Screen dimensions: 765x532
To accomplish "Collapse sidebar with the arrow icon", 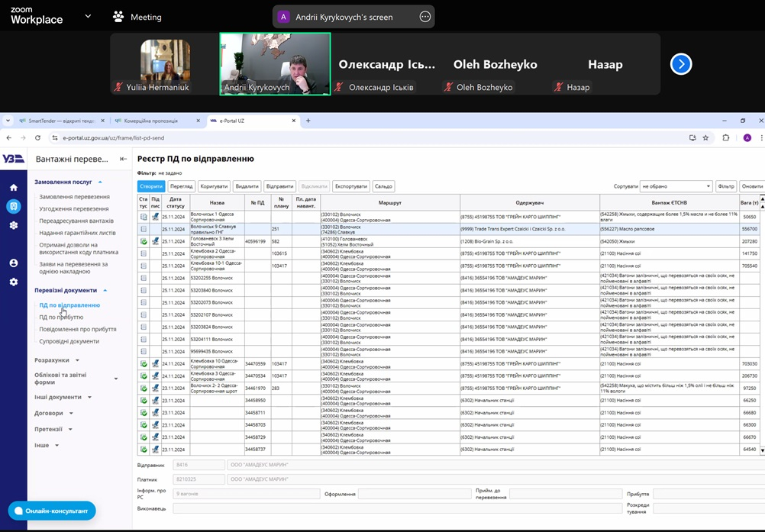I will [x=124, y=159].
